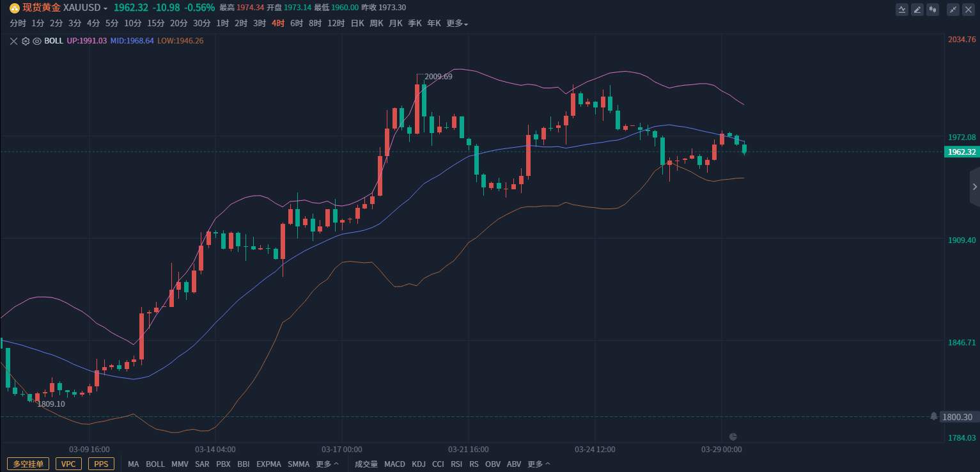
Task: Select the 3时 timeframe
Action: click(x=260, y=24)
